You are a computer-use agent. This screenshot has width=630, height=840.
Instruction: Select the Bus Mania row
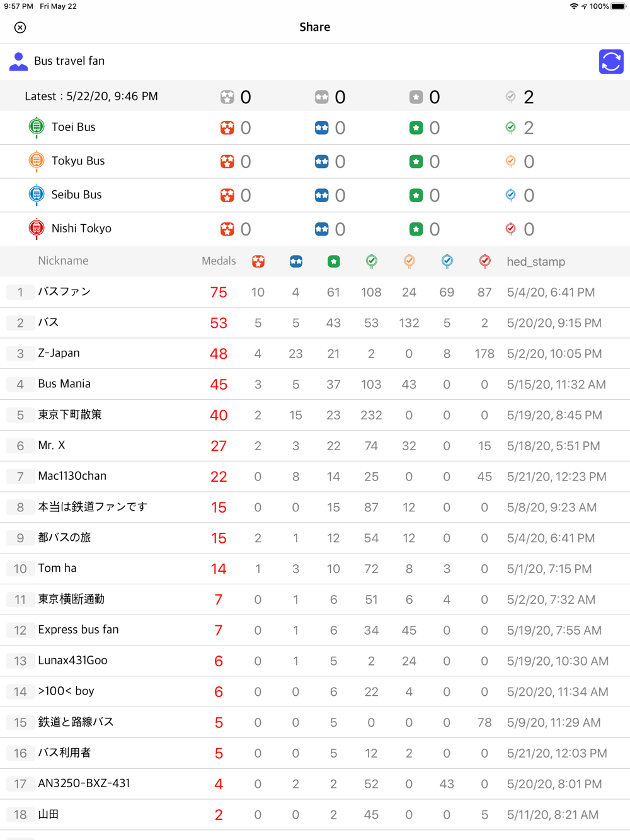[x=315, y=384]
